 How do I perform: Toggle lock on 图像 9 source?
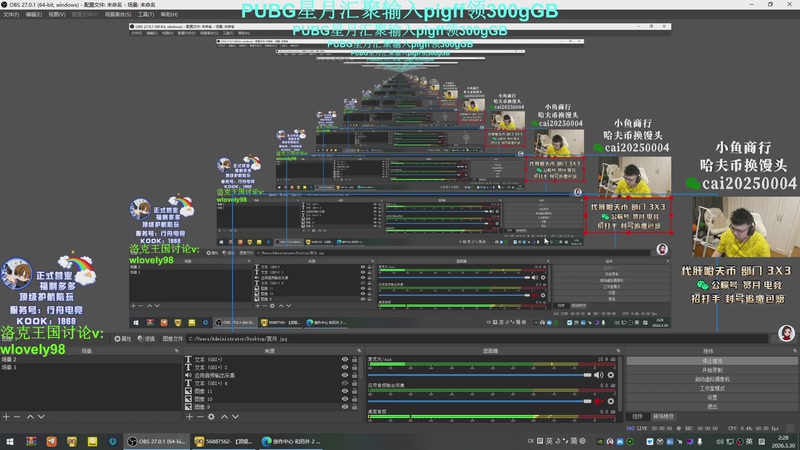(x=355, y=407)
